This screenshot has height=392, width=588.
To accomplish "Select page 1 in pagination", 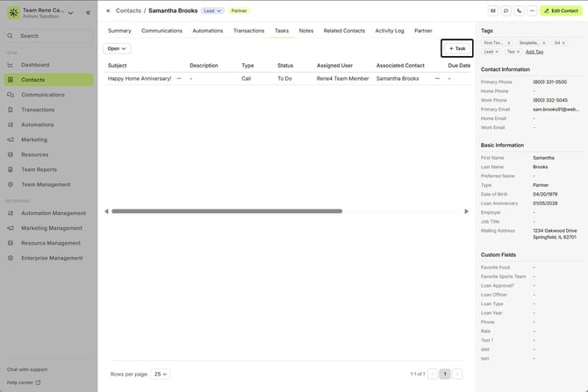I will pos(445,374).
